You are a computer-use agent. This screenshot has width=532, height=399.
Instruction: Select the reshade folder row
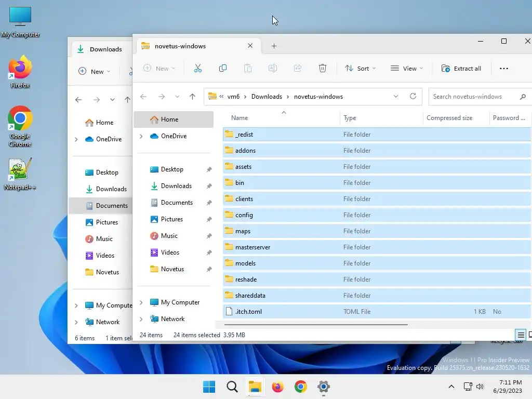[x=377, y=280]
